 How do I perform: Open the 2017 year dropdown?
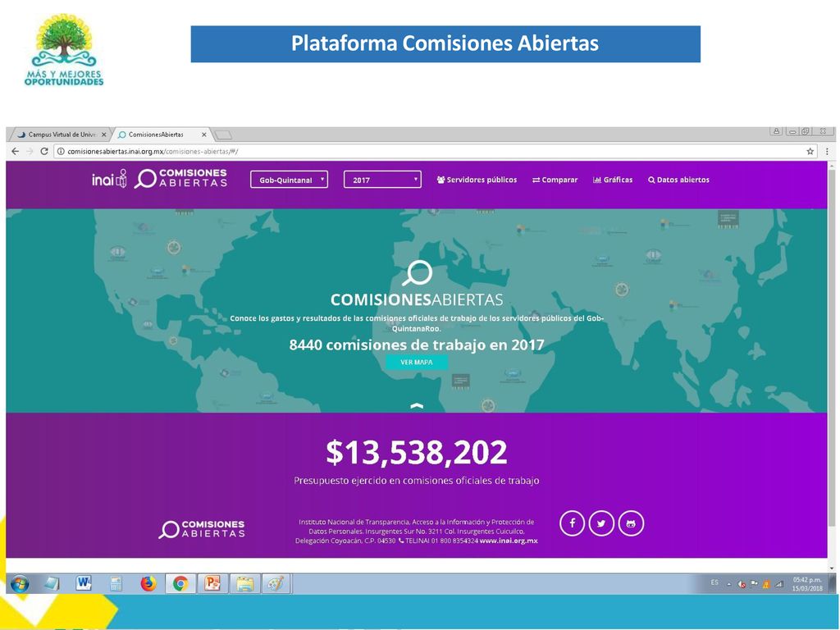tap(382, 180)
